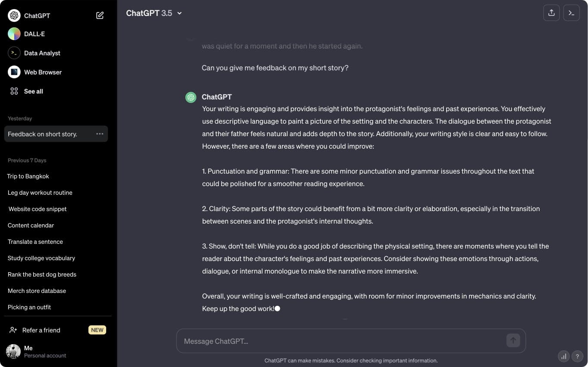Screen dimensions: 588x367
Task: Click the ChatGPT logo in sidebar
Action: pos(14,16)
